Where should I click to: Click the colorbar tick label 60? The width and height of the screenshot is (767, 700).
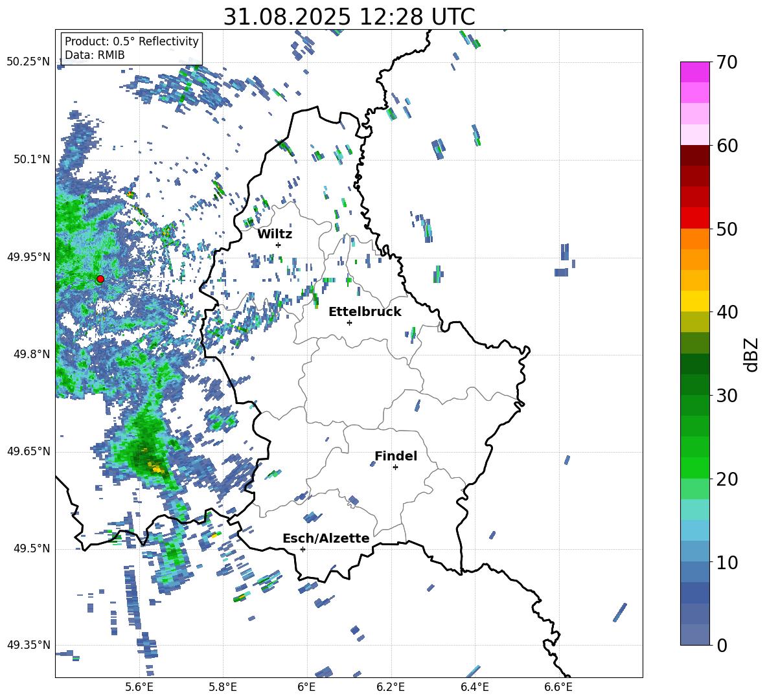click(727, 146)
